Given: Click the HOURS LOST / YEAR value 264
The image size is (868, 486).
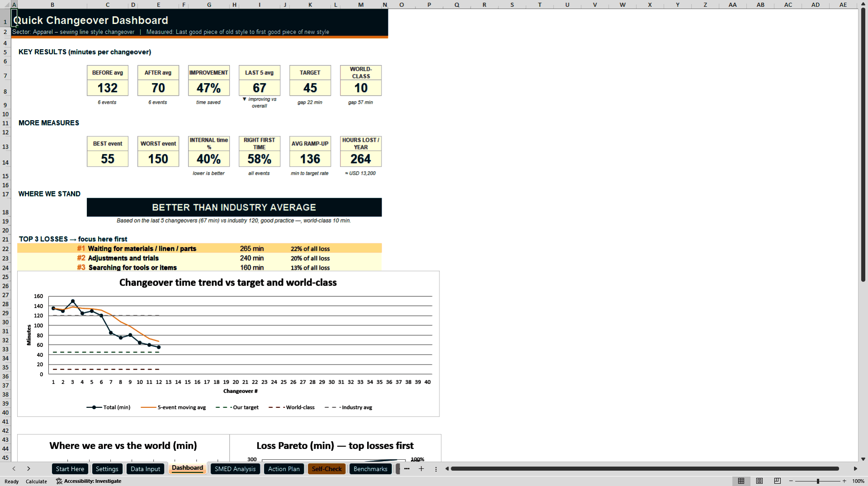Looking at the screenshot, I should 361,159.
